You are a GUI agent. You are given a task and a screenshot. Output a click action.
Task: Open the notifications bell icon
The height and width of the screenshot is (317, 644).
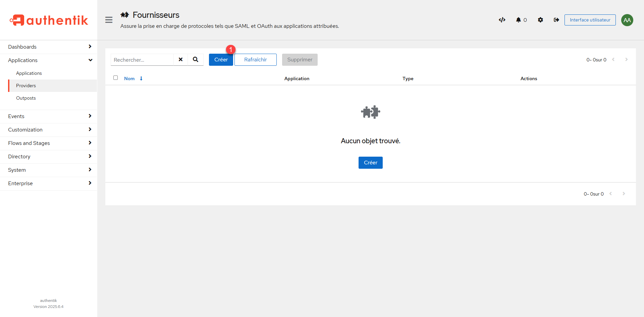[519, 20]
